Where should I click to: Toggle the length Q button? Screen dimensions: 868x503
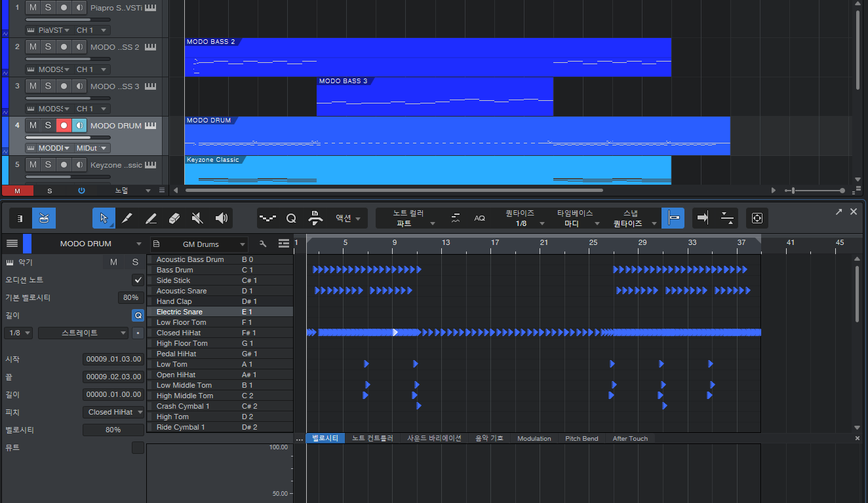click(138, 315)
